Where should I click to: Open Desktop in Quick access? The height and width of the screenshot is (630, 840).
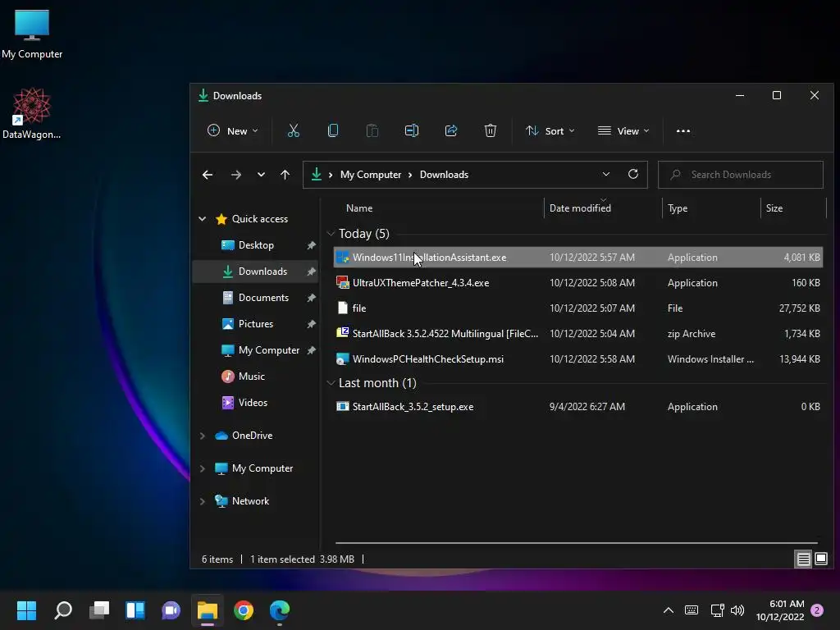(x=256, y=245)
